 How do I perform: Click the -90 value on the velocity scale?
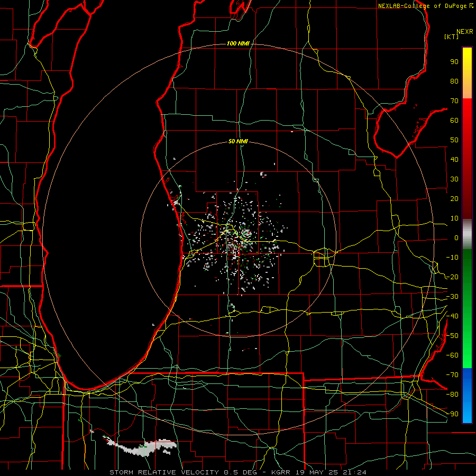pos(452,414)
